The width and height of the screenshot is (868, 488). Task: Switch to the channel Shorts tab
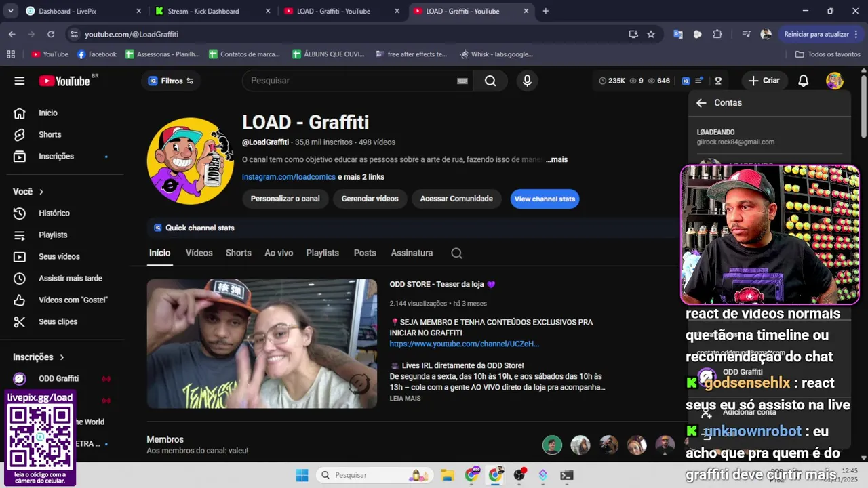(x=239, y=253)
